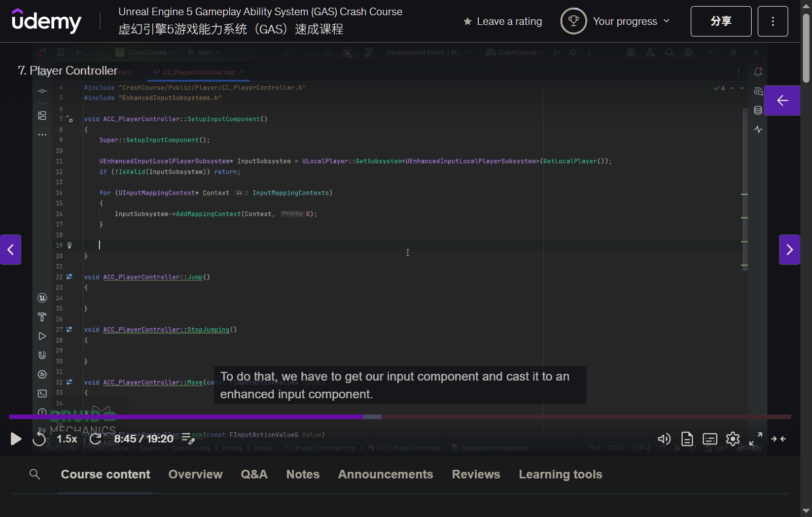Add a note at current timestamp
This screenshot has height=517, width=812.
(188, 438)
